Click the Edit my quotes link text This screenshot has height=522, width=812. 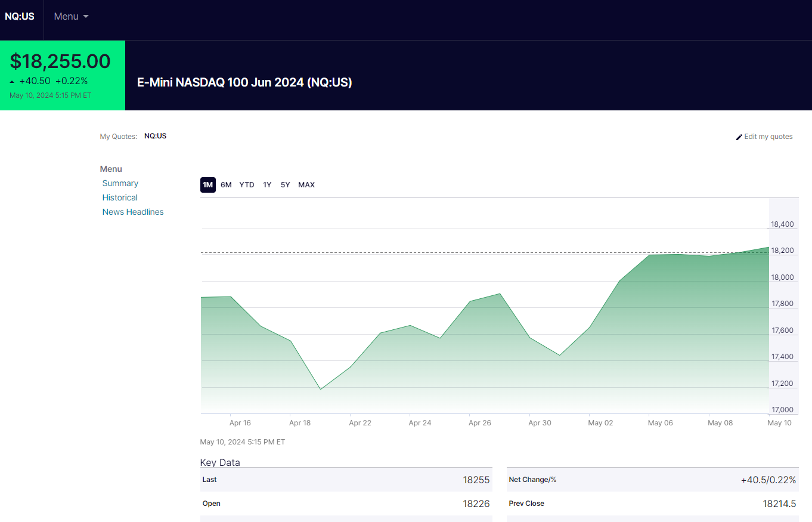coord(768,137)
